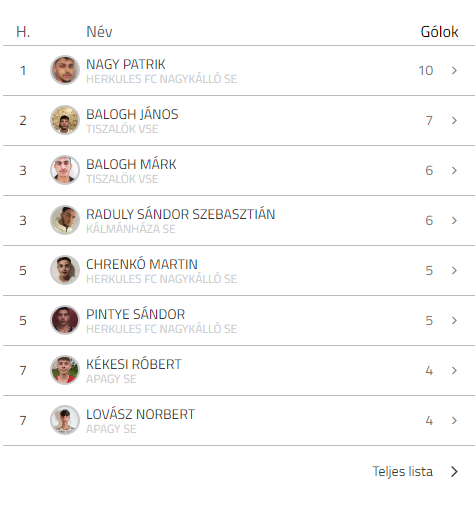Select RADULY SÁNDOR SZEBASZTIÁN name link
The width and height of the screenshot is (475, 524).
[181, 214]
